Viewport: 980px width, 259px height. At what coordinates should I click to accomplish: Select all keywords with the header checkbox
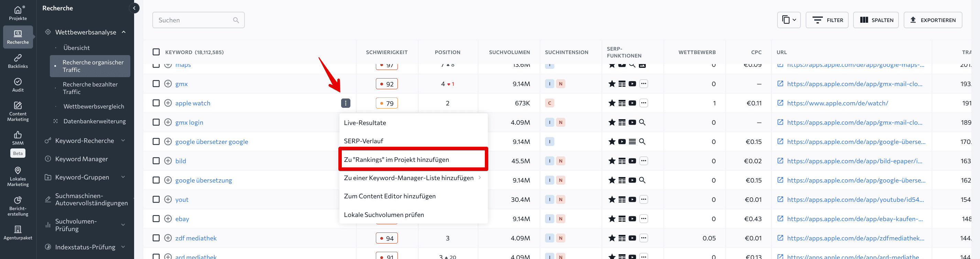156,52
